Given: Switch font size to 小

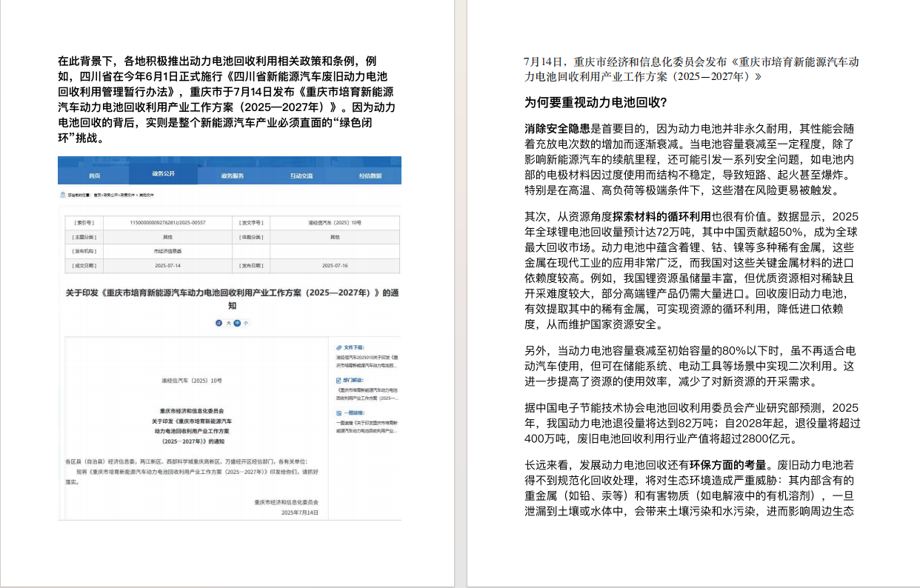Looking at the screenshot, I should (246, 323).
